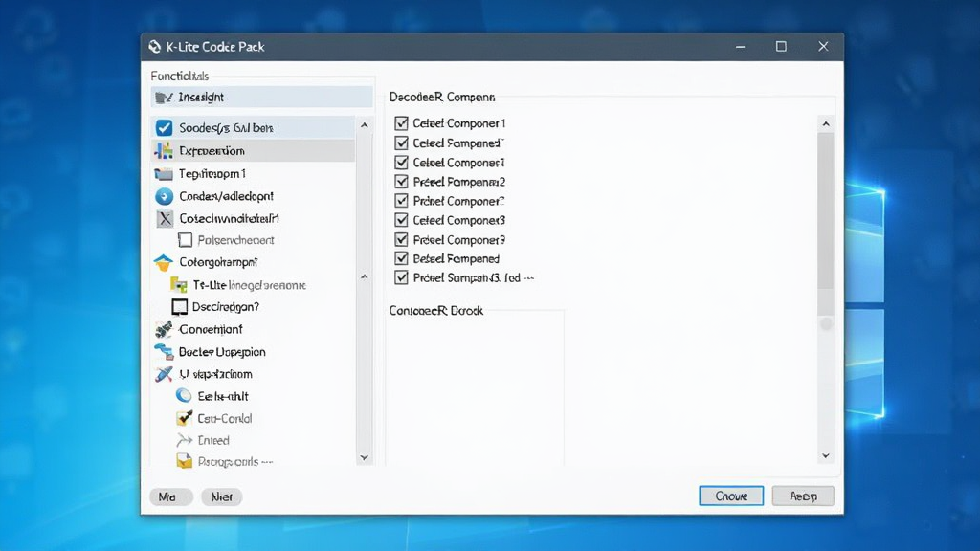Click the icon beside Te-Lite linegeforenonrc
The height and width of the screenshot is (551, 980).
pos(179,285)
